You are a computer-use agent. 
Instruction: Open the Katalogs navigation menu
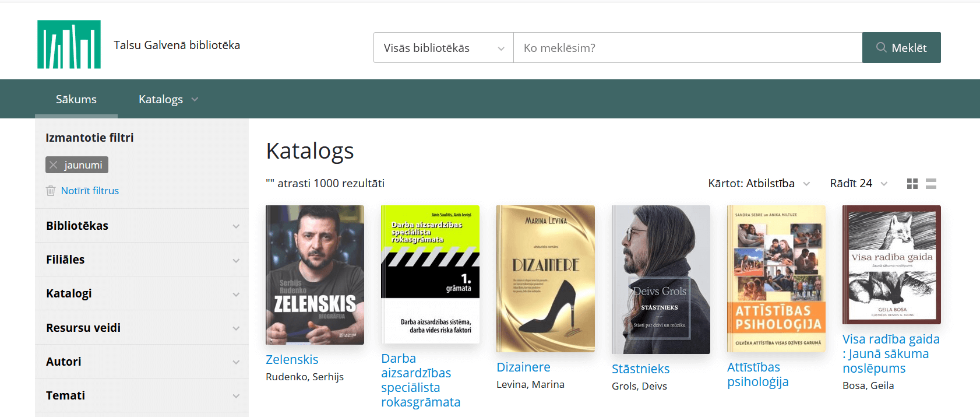168,99
